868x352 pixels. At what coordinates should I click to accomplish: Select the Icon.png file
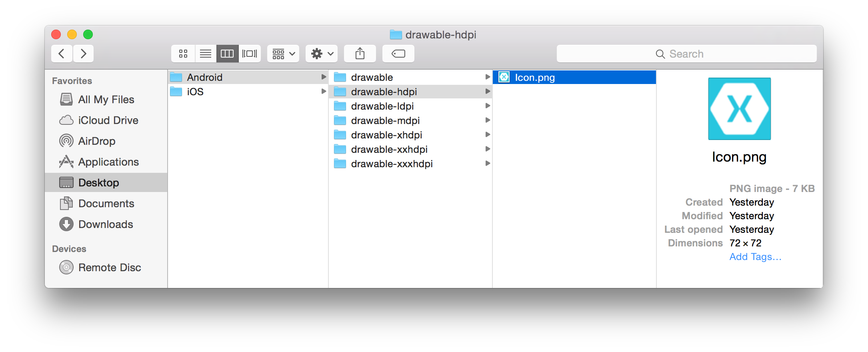pyautogui.click(x=534, y=78)
